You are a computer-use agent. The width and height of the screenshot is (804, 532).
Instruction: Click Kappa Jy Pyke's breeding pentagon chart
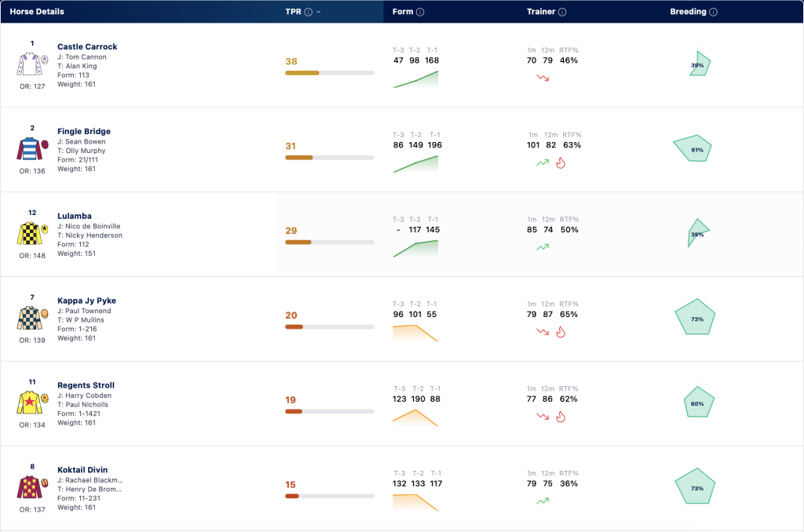[695, 317]
